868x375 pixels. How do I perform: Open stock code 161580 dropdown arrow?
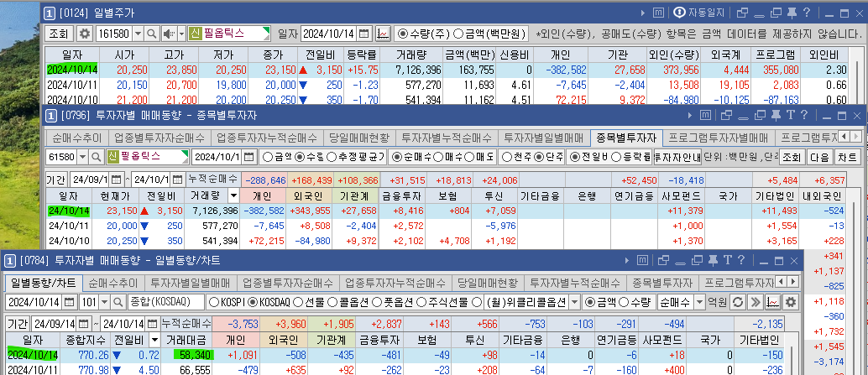138,34
